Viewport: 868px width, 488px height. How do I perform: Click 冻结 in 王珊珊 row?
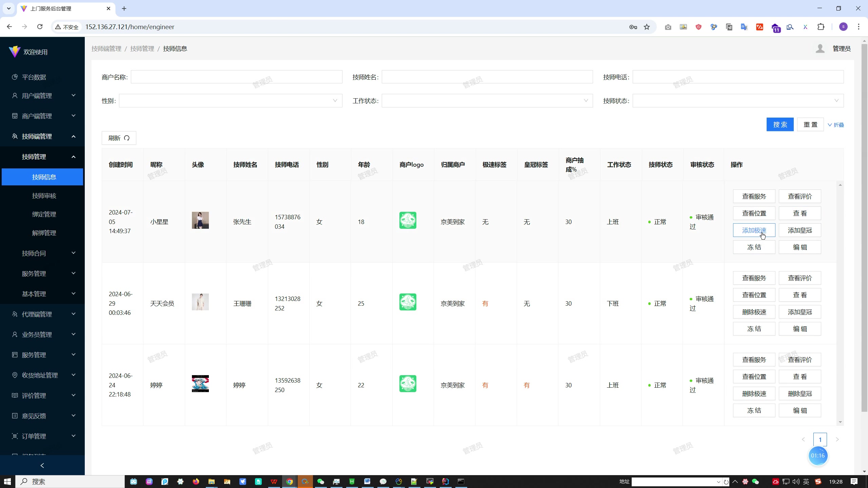[754, 329]
